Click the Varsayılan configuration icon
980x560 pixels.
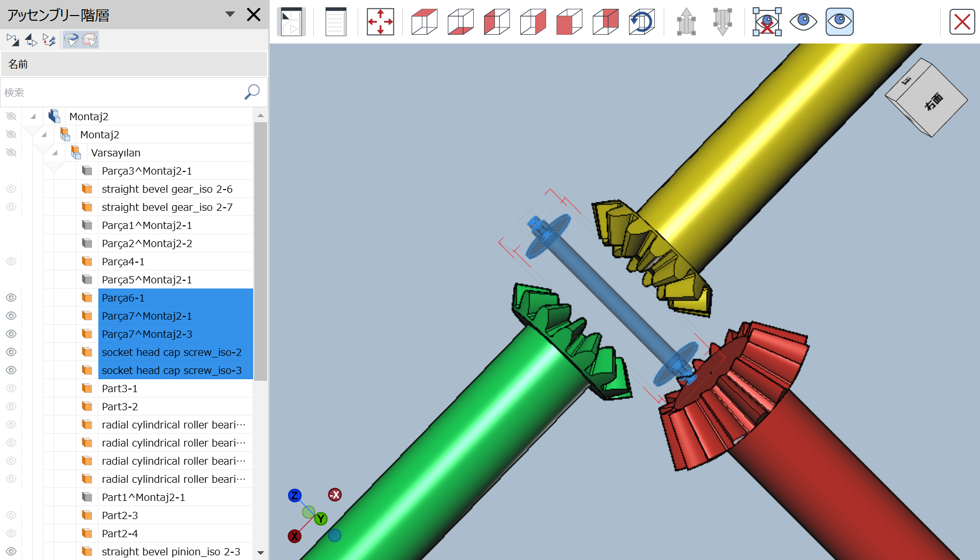pyautogui.click(x=76, y=153)
